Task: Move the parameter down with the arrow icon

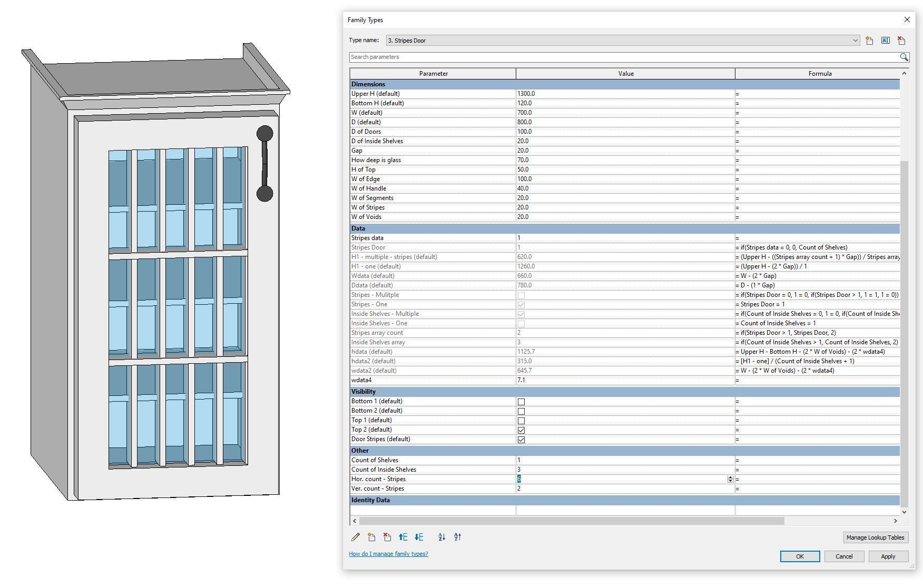Action: 419,537
